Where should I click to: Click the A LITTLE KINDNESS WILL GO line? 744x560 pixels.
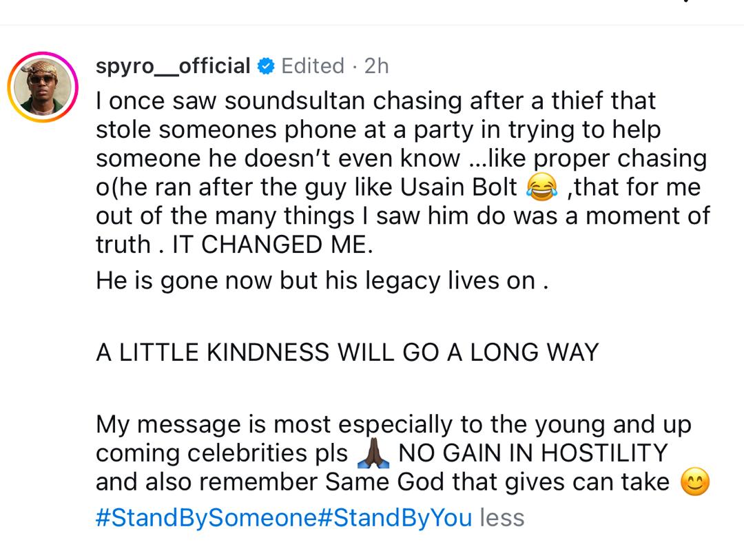[347, 353]
